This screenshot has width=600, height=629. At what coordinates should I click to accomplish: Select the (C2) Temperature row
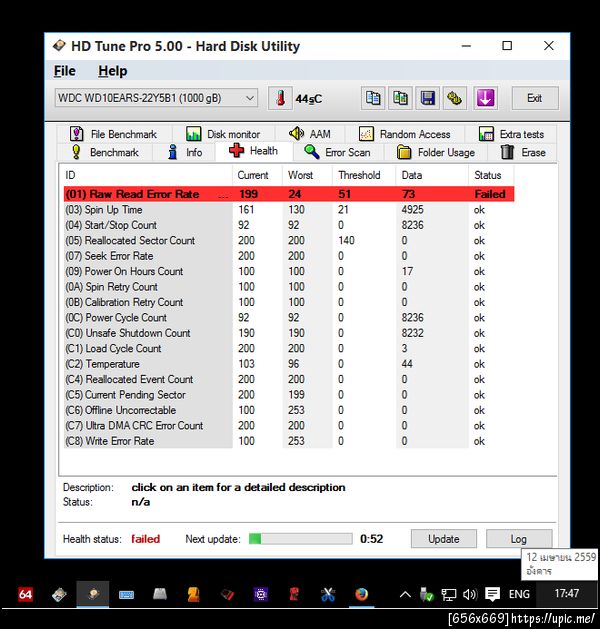(x=289, y=364)
